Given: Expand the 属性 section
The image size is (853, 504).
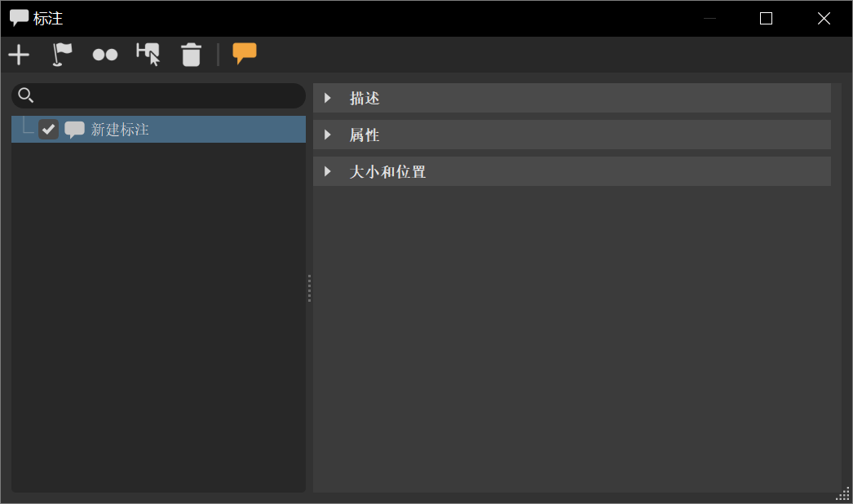Looking at the screenshot, I should 328,135.
